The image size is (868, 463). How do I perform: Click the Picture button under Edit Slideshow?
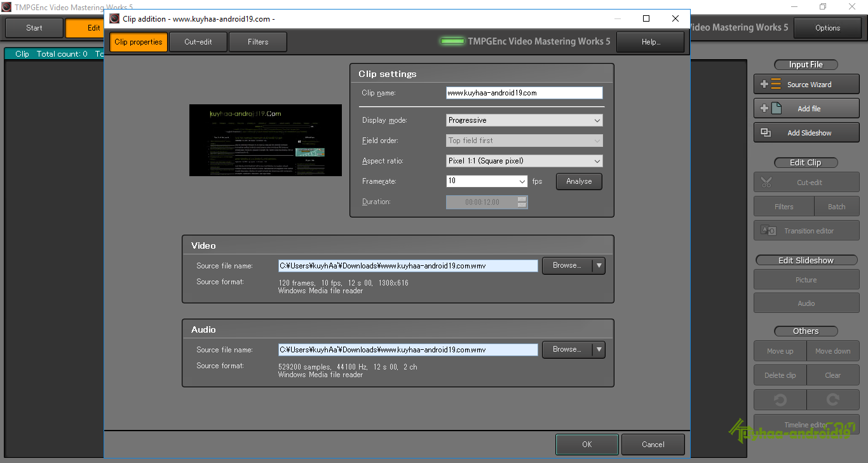click(x=806, y=280)
